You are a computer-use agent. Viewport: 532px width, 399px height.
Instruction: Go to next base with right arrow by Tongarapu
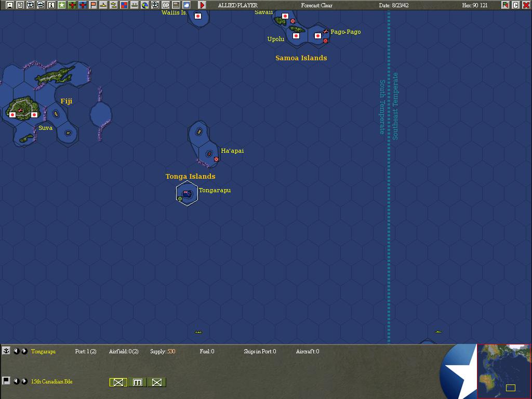click(x=24, y=351)
